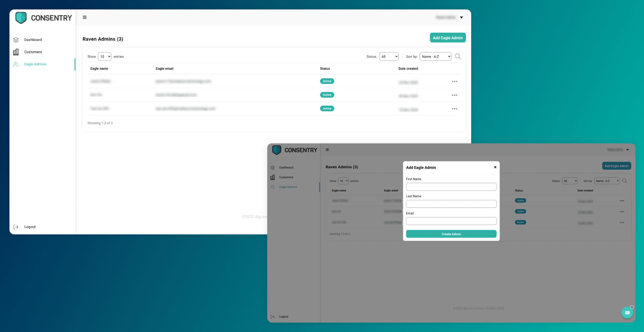Viewport: 644px width, 332px height.
Task: Click the search magnifier icon in main table
Action: click(x=458, y=56)
